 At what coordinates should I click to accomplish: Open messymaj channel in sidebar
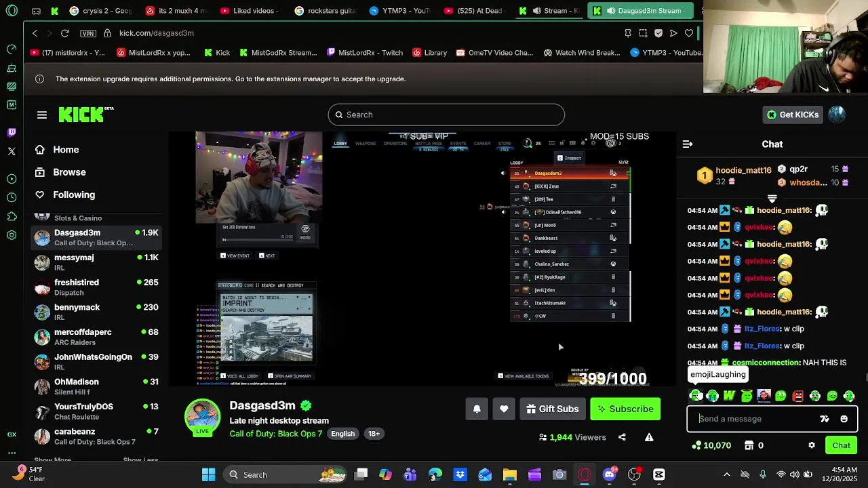click(96, 262)
